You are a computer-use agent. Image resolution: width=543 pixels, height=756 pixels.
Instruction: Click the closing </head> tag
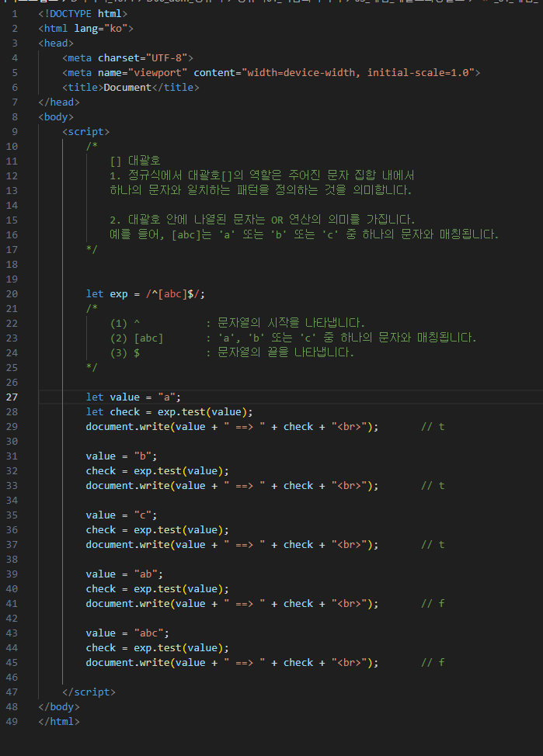(x=59, y=102)
